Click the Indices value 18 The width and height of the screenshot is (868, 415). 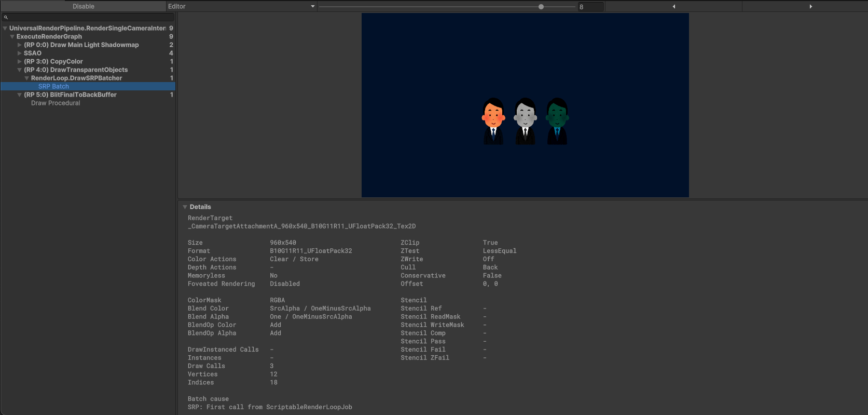pyautogui.click(x=273, y=383)
